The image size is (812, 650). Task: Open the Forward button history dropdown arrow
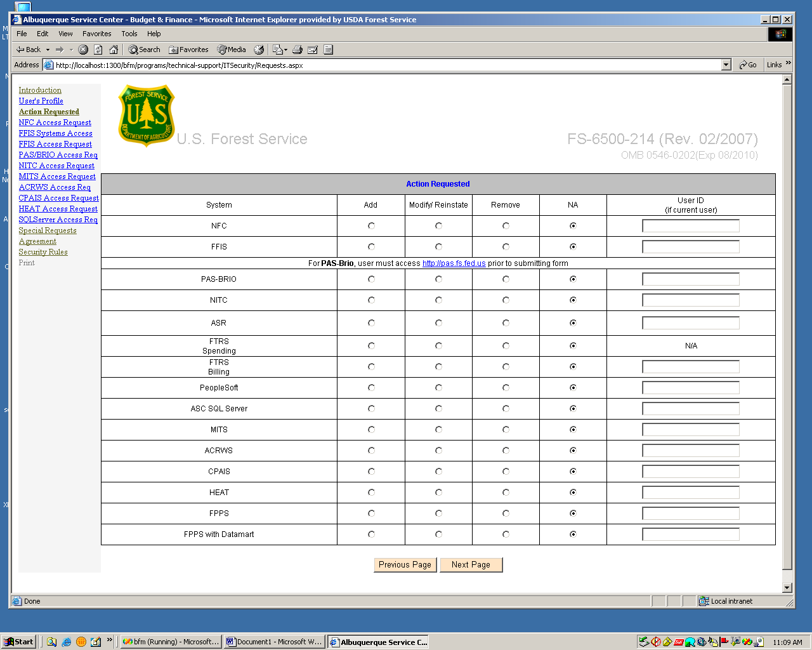pos(71,50)
